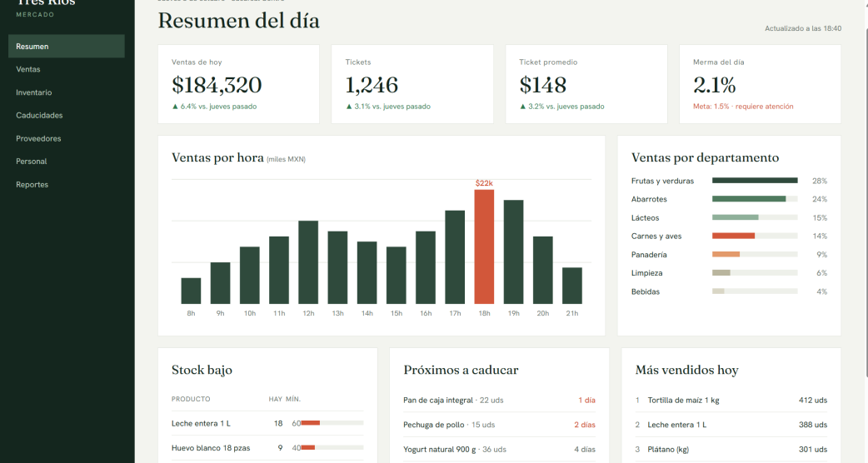Click the HAY column header
Viewport: 868px width, 463px height.
276,399
